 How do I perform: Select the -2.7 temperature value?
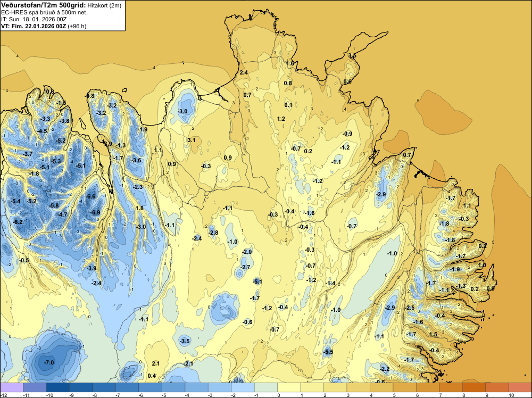245,267
